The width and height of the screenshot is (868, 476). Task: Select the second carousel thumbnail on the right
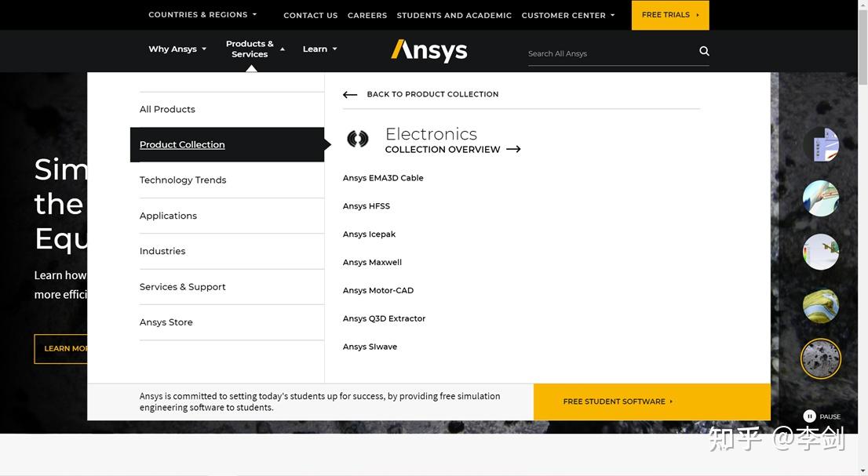[x=821, y=198]
